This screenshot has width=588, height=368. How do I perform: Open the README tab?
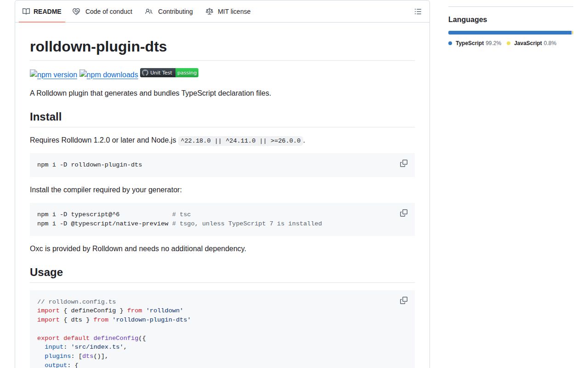click(42, 11)
